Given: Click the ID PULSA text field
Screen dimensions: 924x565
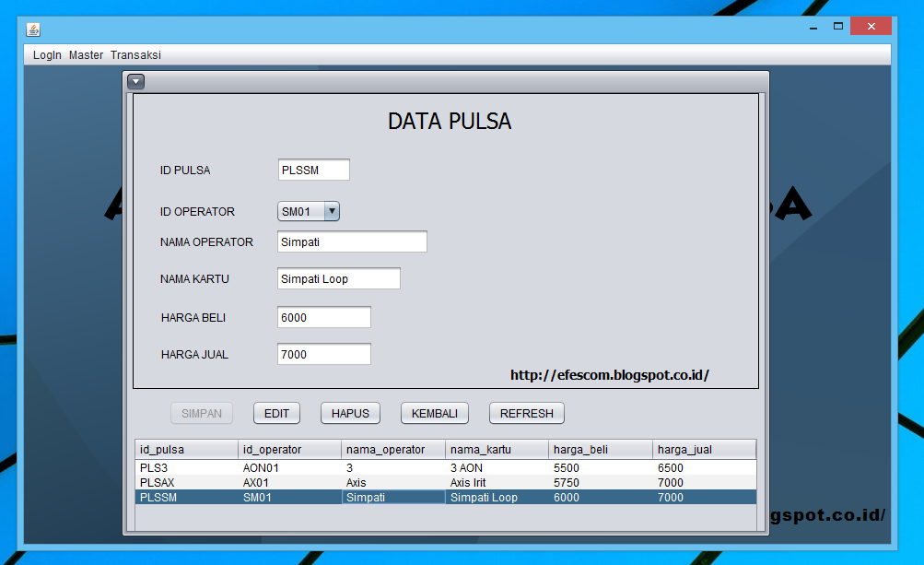Looking at the screenshot, I should pyautogui.click(x=313, y=170).
